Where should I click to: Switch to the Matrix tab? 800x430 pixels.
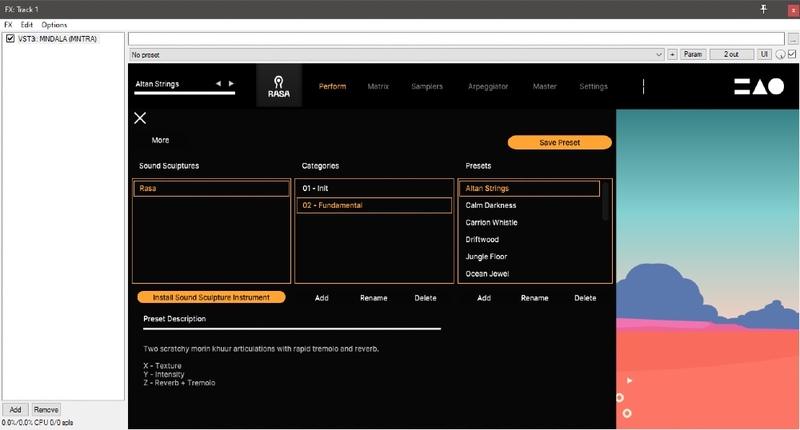tap(378, 86)
